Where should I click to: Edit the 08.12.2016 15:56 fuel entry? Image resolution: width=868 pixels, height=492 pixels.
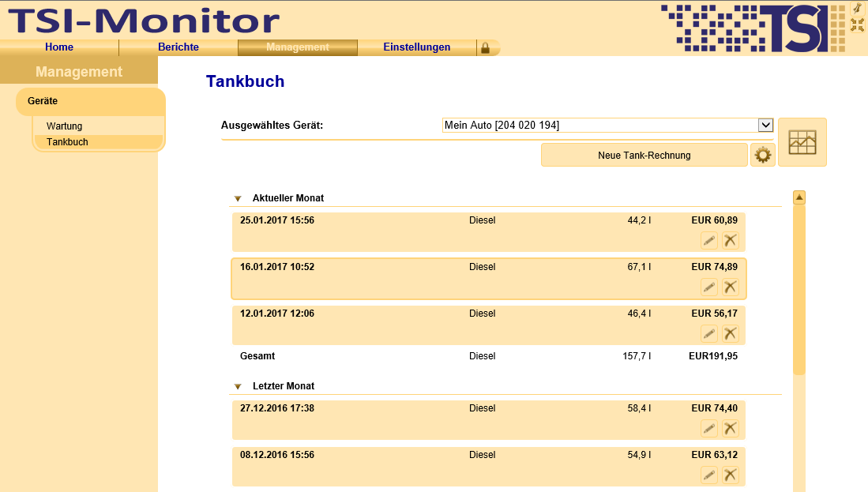click(x=709, y=475)
